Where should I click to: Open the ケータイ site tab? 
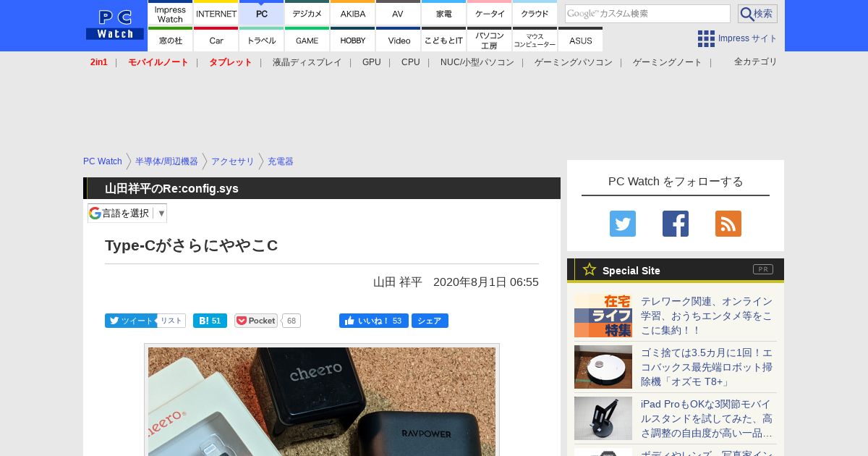(x=490, y=12)
